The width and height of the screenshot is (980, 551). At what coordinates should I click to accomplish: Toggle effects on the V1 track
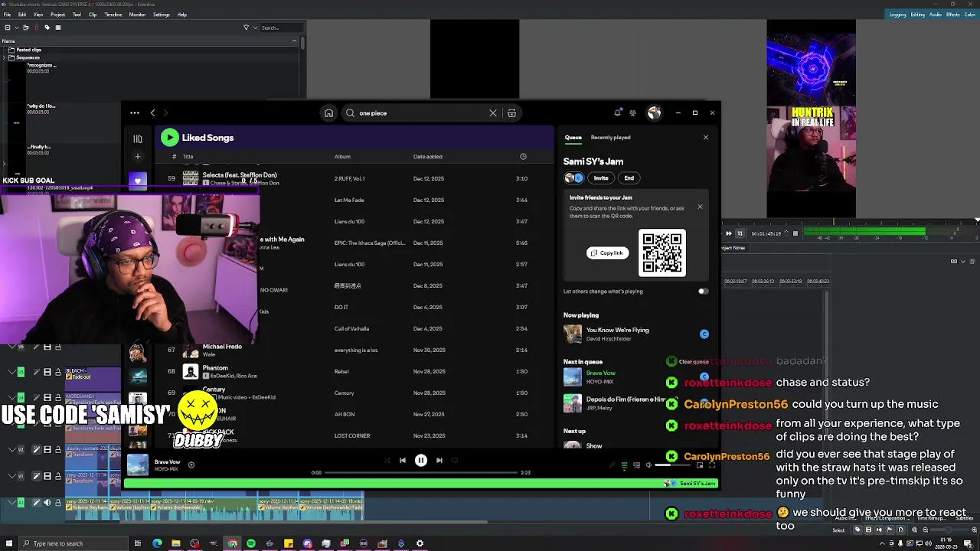point(36,476)
